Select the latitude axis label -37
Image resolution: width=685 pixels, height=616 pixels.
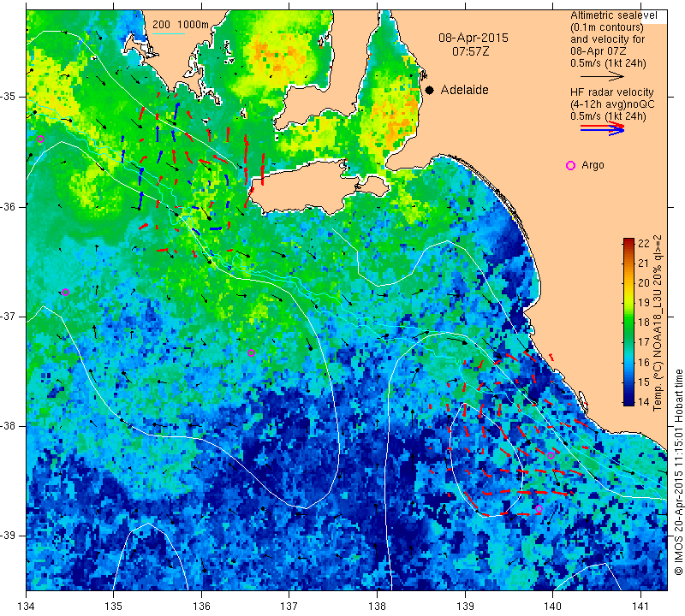tap(9, 316)
